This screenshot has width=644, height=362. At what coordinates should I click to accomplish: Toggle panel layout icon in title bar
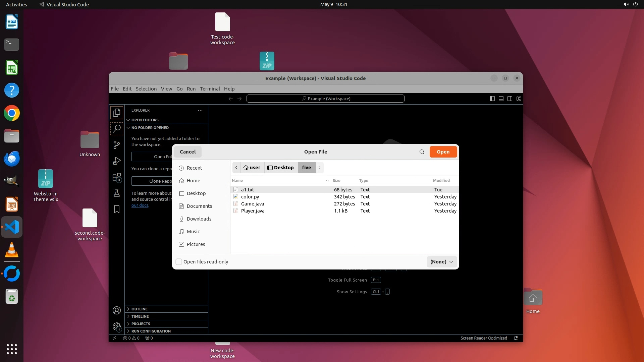(x=501, y=99)
